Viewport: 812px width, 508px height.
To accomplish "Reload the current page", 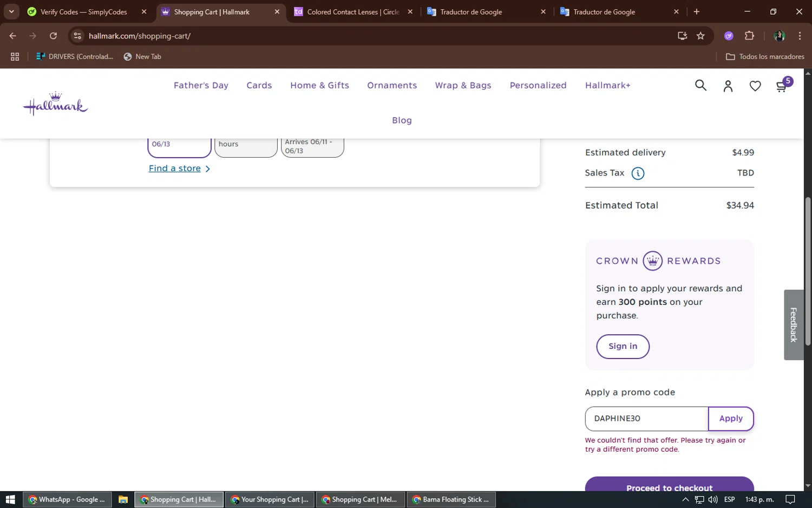I will tap(53, 36).
